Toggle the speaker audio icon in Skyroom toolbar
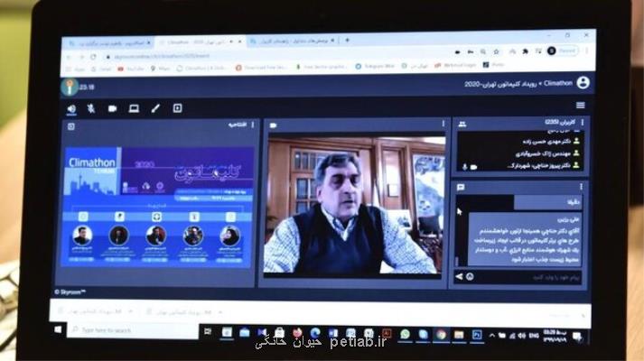The height and width of the screenshot is (361, 644). pyautogui.click(x=71, y=108)
